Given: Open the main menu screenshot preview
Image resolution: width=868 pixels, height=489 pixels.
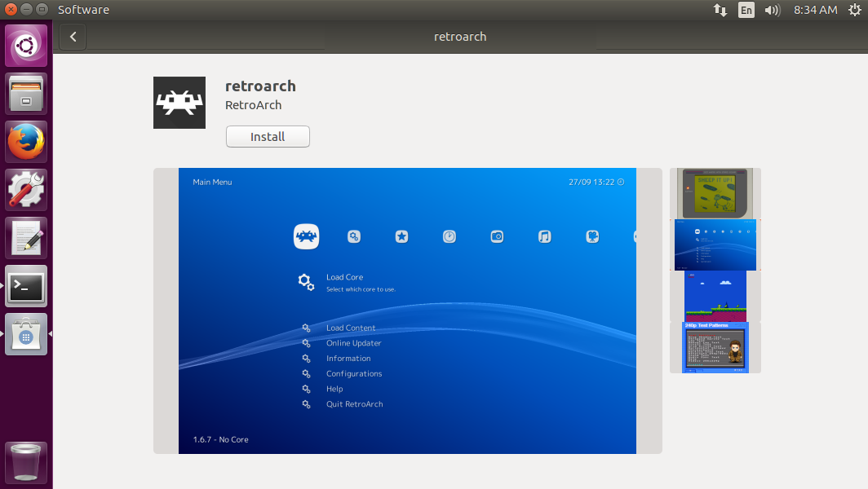Looking at the screenshot, I should [x=407, y=311].
